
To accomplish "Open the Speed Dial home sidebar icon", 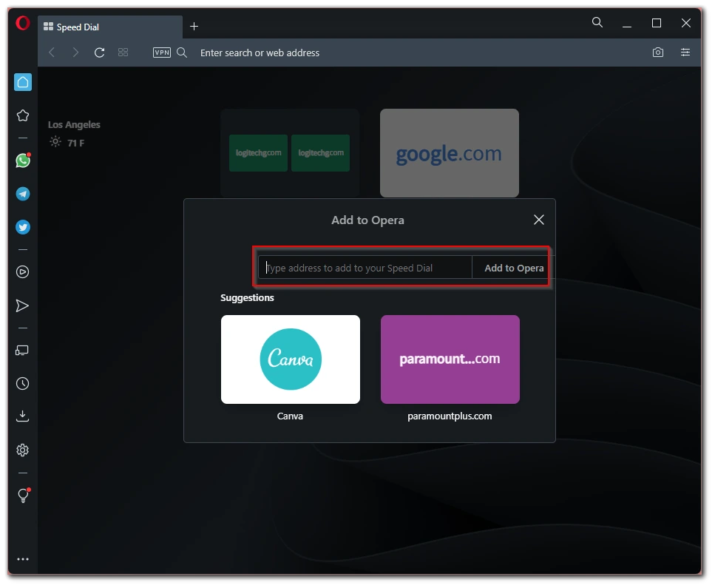I will [23, 82].
